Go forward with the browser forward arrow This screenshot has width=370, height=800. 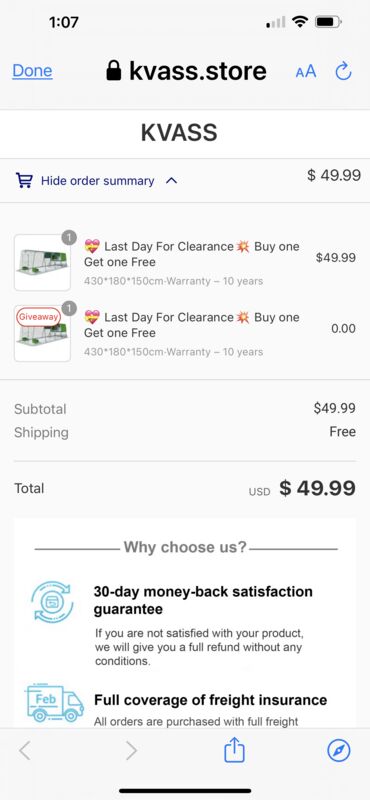131,751
